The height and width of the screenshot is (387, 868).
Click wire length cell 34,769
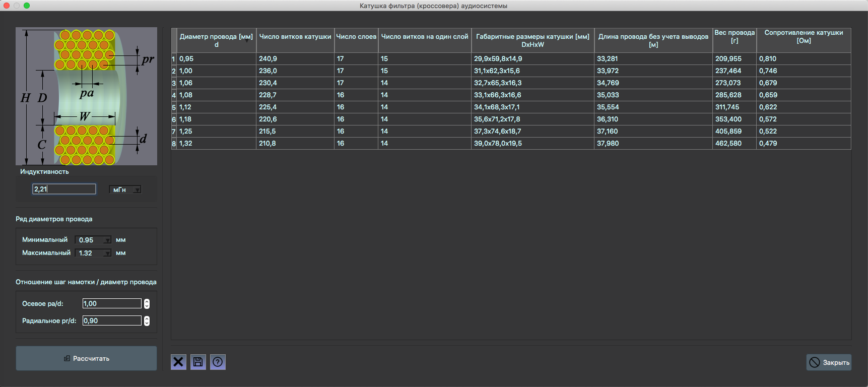click(654, 83)
